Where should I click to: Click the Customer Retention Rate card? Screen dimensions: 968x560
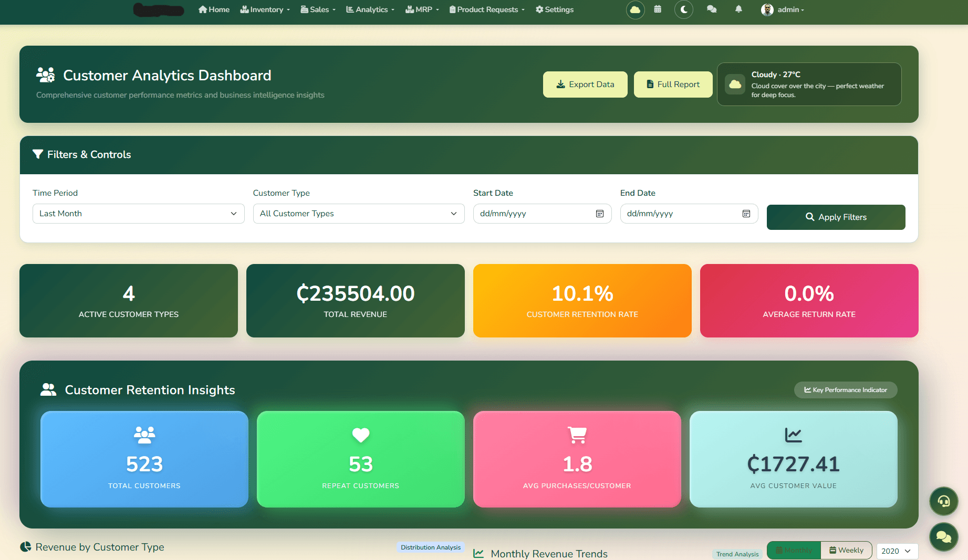(x=582, y=301)
